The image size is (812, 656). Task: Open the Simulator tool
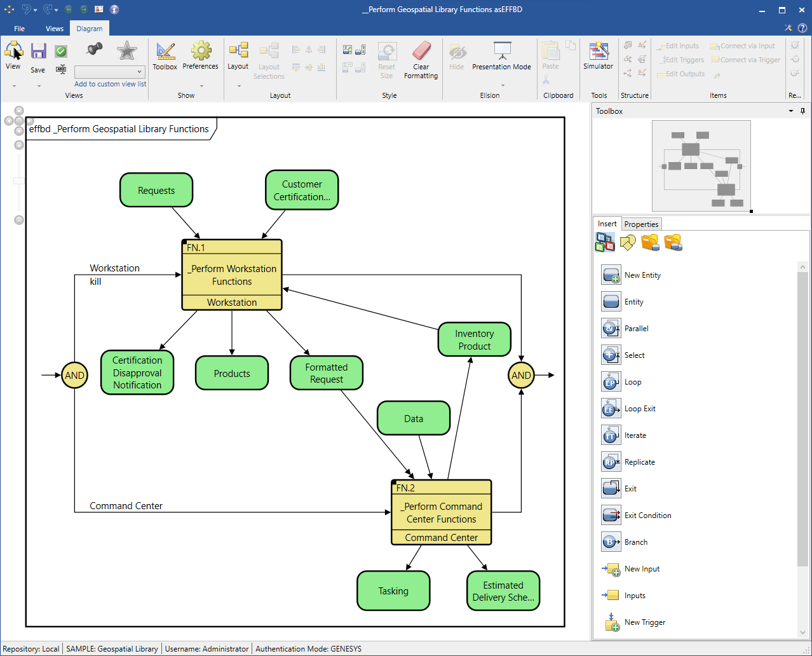(x=598, y=52)
